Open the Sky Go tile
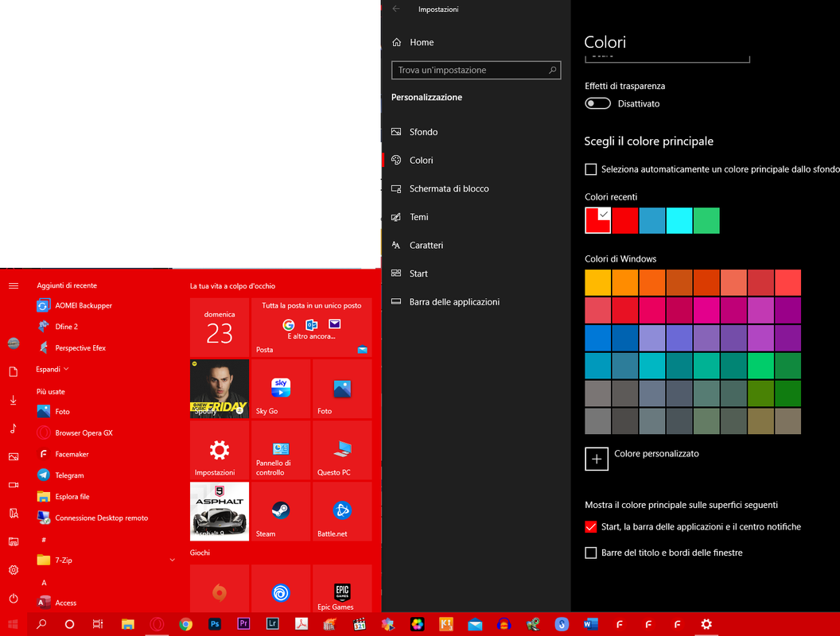 (281, 389)
